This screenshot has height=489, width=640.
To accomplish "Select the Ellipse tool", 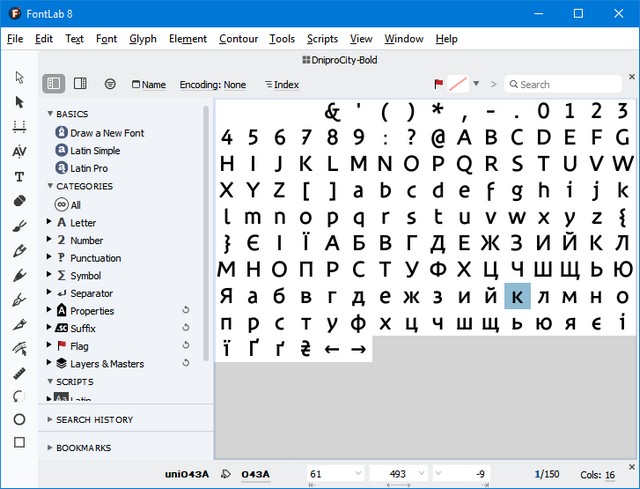I will (x=19, y=419).
